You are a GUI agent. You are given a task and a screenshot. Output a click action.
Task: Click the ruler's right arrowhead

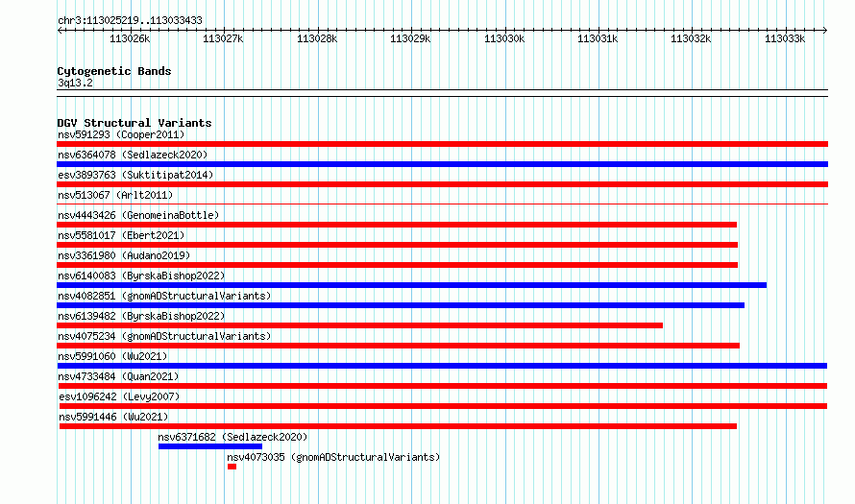(x=825, y=30)
